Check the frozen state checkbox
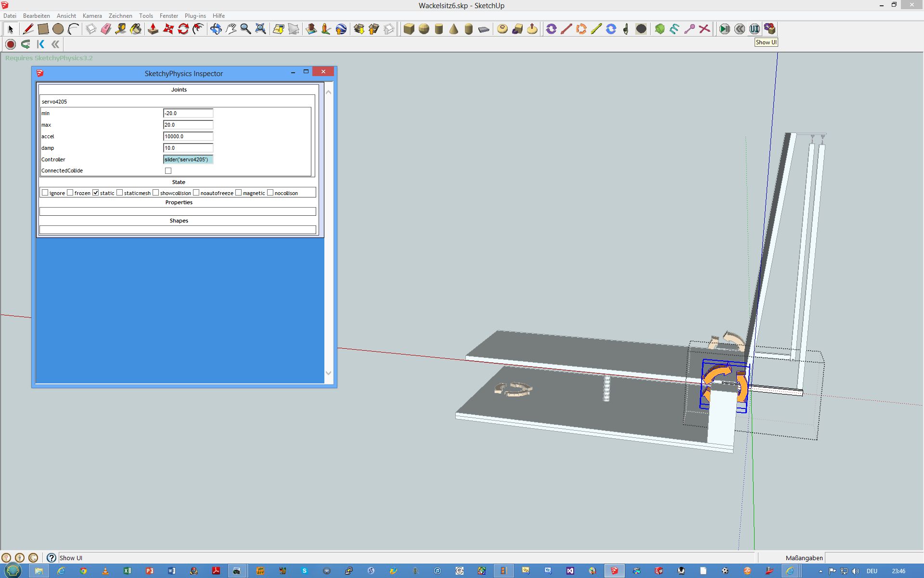The height and width of the screenshot is (578, 924). click(x=70, y=193)
